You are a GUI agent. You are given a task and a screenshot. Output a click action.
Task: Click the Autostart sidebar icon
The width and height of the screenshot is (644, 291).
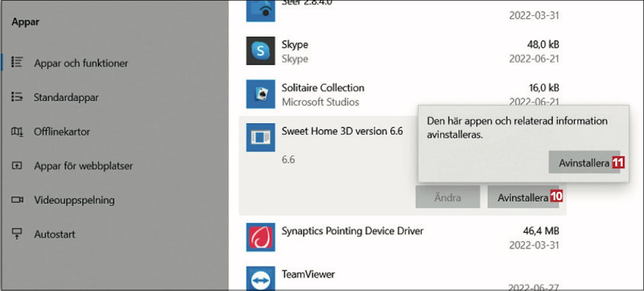[17, 234]
